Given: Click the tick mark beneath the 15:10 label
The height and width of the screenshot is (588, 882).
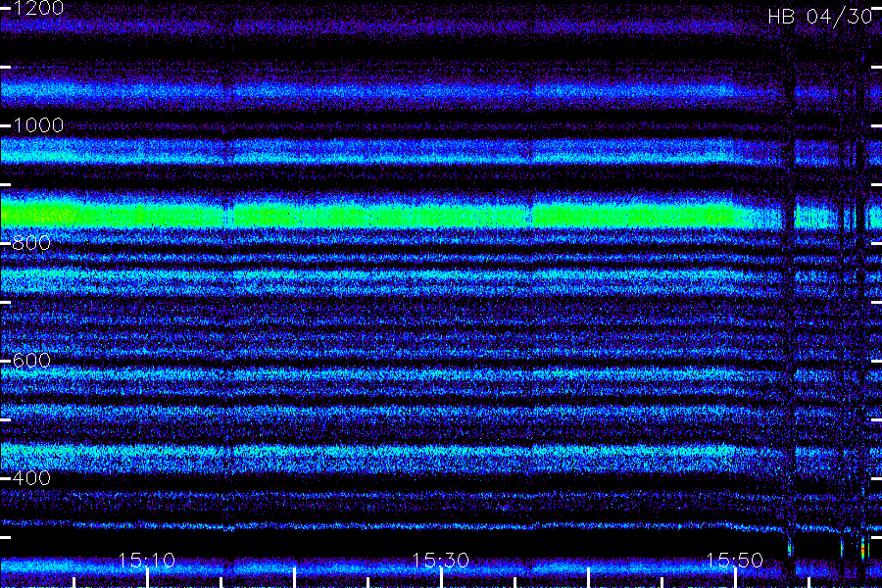Looking at the screenshot, I should tap(147, 578).
